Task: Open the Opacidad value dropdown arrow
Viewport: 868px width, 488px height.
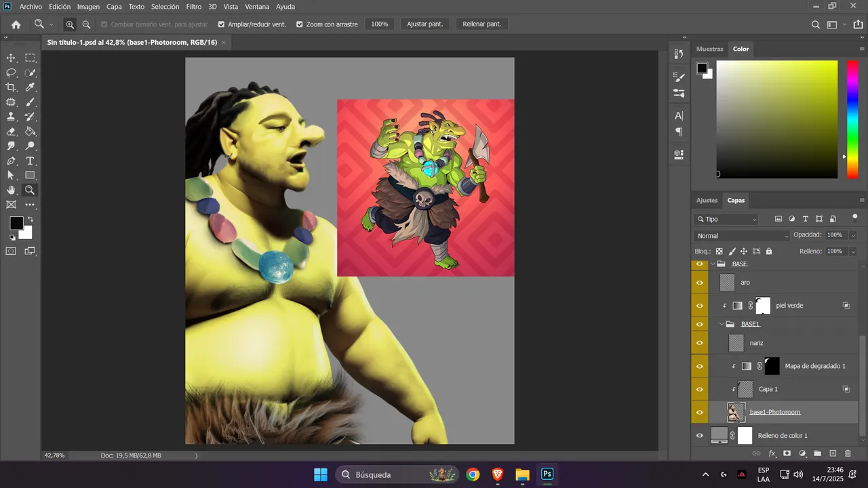Action: click(853, 235)
